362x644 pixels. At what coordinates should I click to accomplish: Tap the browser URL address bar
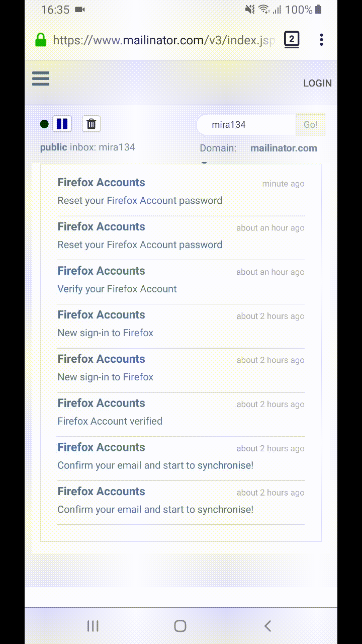pyautogui.click(x=163, y=40)
